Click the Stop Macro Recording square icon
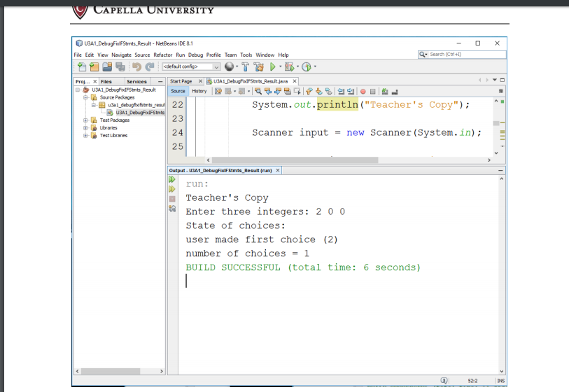 [372, 92]
